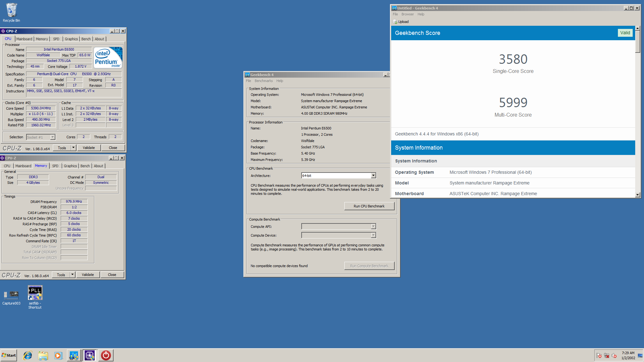The width and height of the screenshot is (644, 362).
Task: Open Browser menu in Untitled Geekbench window
Action: point(408,14)
